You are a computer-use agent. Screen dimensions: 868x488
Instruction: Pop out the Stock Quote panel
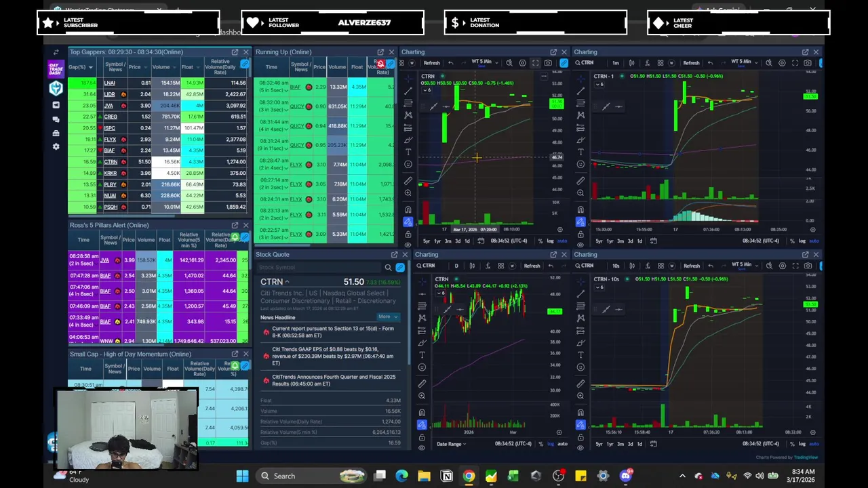coord(394,255)
